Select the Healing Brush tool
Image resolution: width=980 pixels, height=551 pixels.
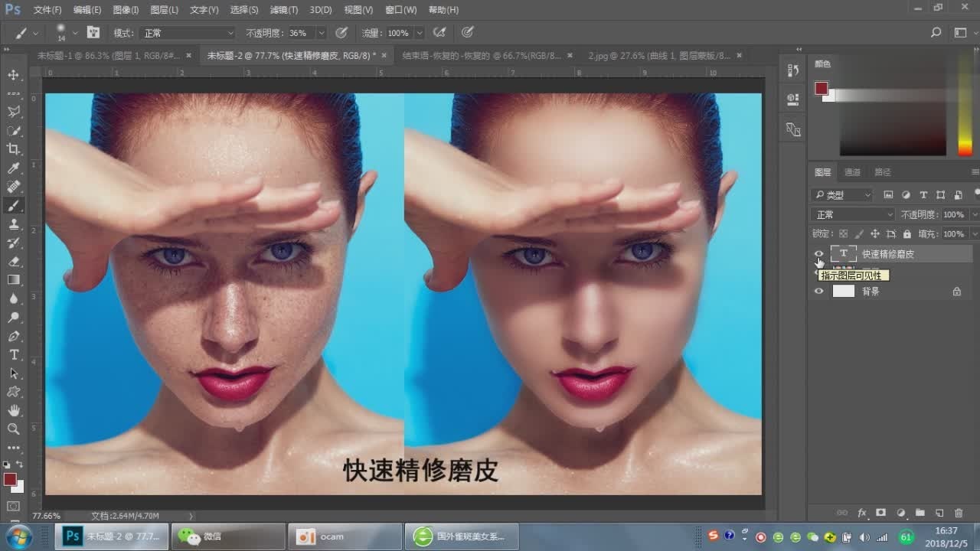[14, 187]
